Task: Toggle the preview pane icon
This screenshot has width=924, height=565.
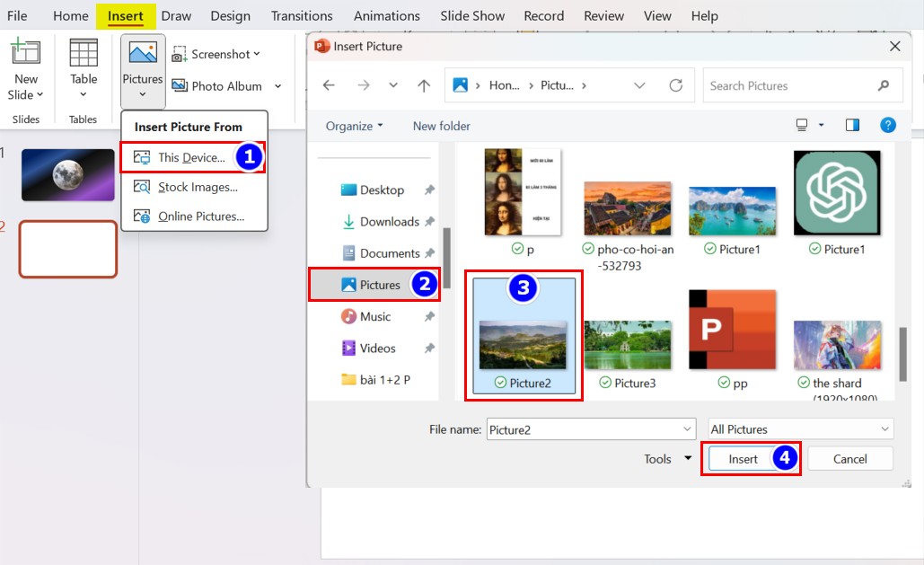Action: pos(852,126)
